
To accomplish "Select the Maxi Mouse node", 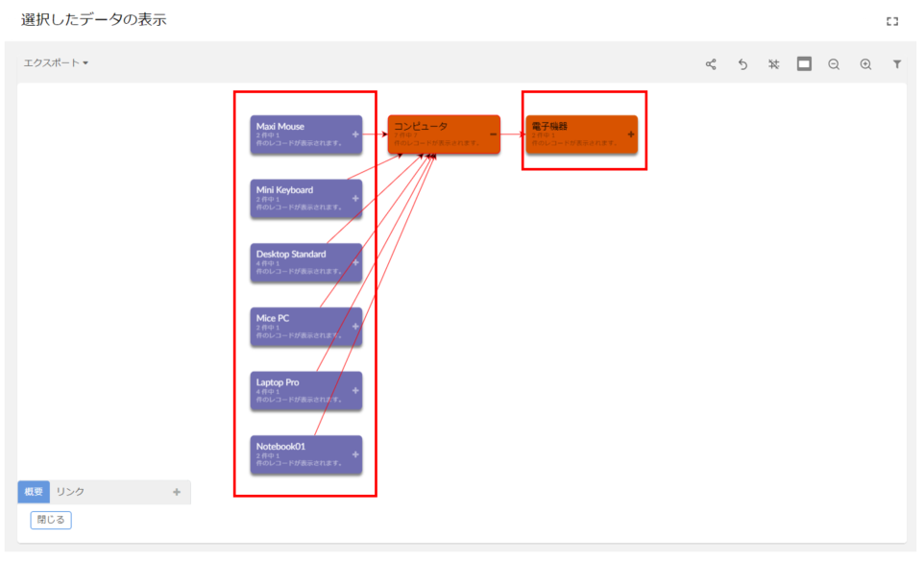I will [x=305, y=135].
